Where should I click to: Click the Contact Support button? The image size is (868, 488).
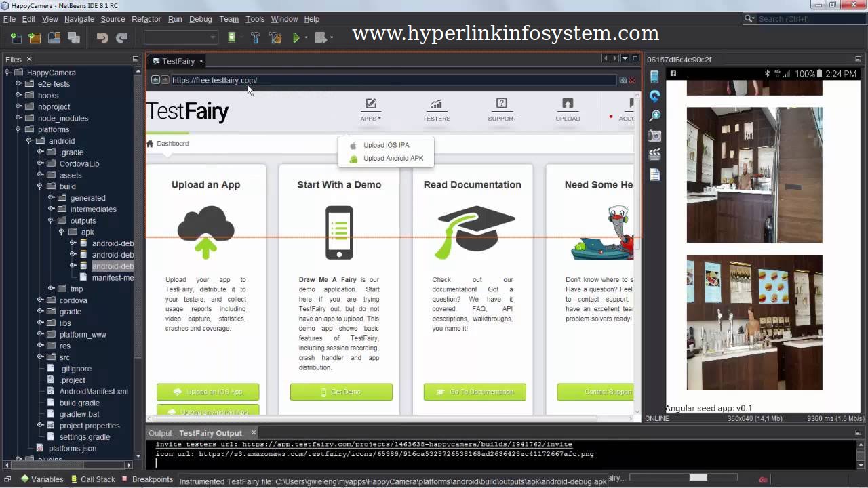point(595,392)
